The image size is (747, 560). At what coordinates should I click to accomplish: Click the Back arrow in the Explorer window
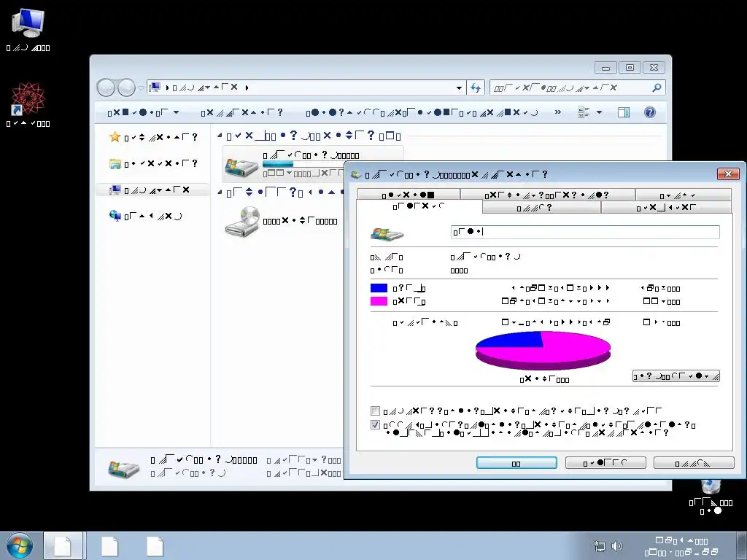coord(106,87)
